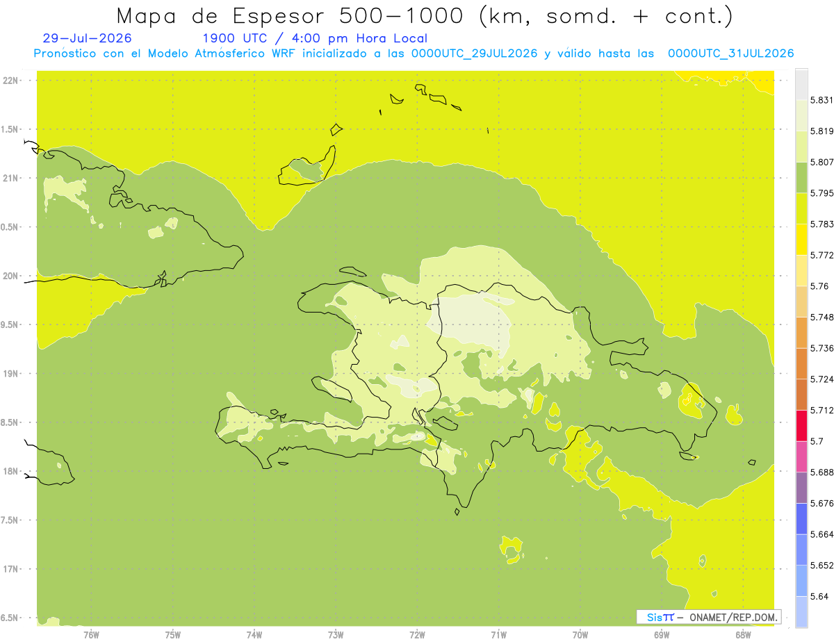834x644 pixels.
Task: Click the colorbar value 5.819
Action: [822, 131]
